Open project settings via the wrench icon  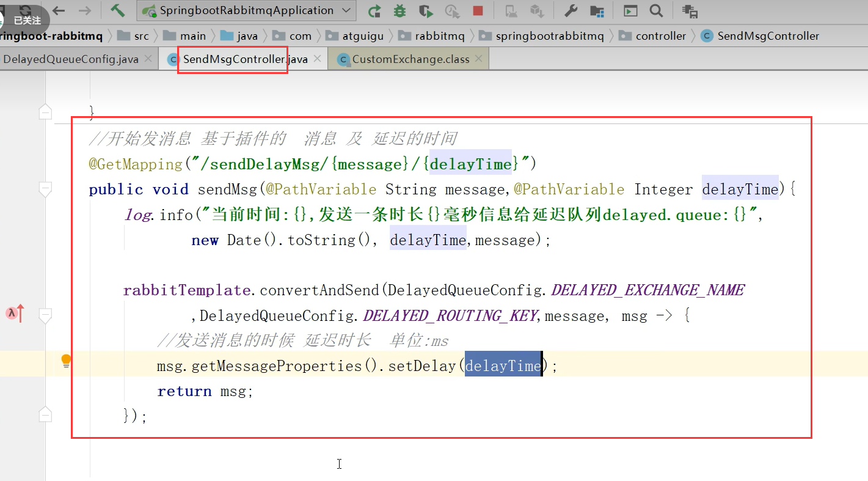click(x=571, y=10)
